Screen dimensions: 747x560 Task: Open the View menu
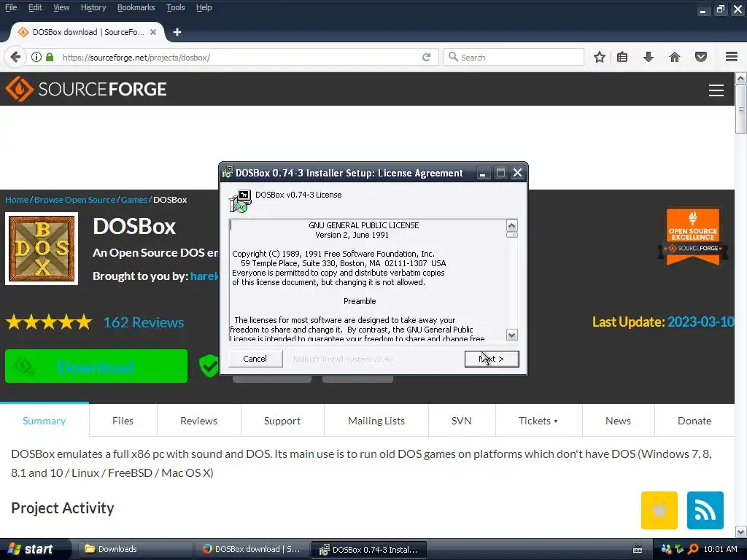click(61, 7)
